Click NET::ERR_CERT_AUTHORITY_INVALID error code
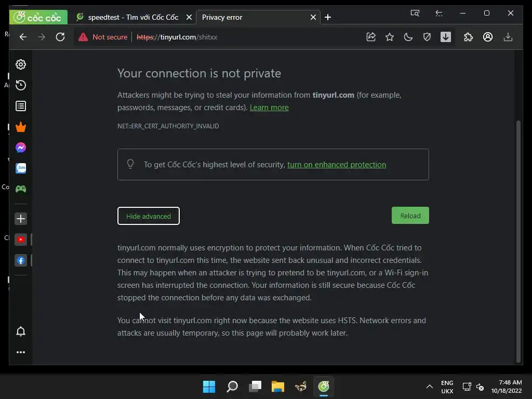 pyautogui.click(x=168, y=126)
